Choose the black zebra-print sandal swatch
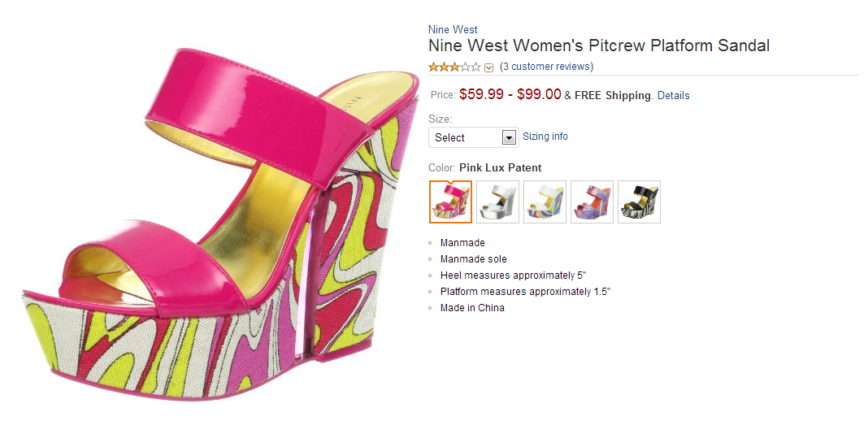Viewport: 868px width, 438px height. [x=639, y=202]
